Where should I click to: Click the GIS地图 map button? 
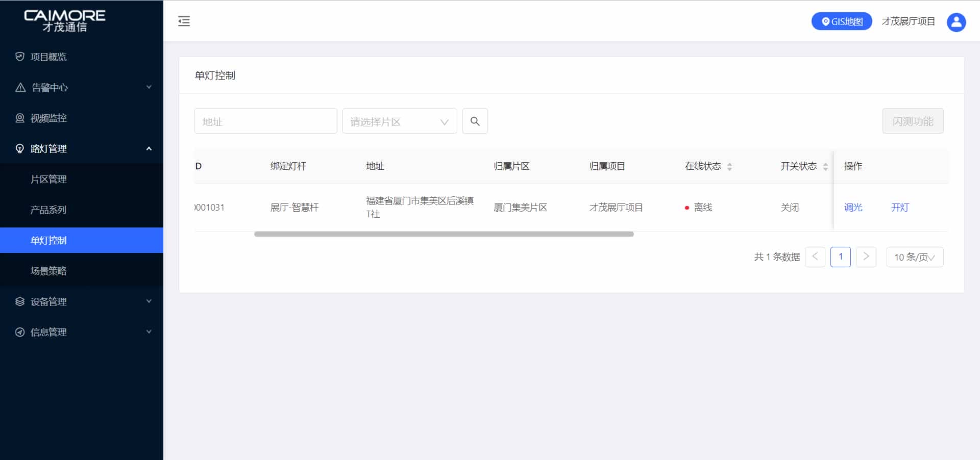[x=841, y=21]
